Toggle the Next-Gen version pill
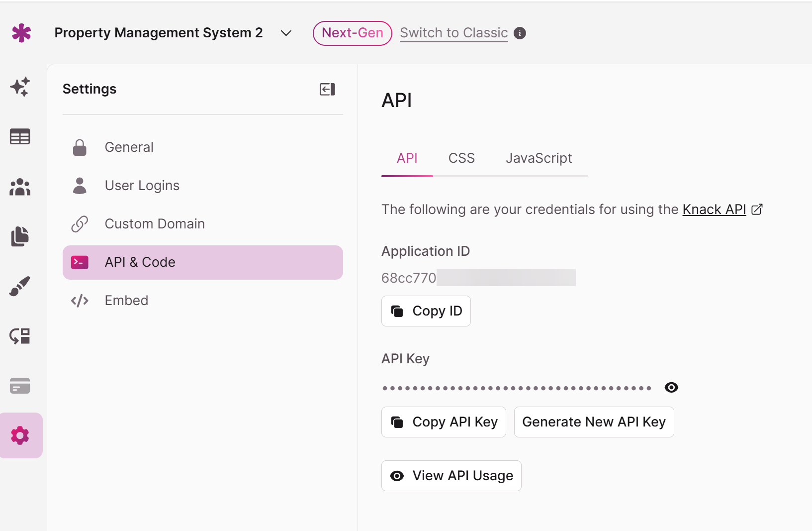This screenshot has height=531, width=812. [x=352, y=33]
